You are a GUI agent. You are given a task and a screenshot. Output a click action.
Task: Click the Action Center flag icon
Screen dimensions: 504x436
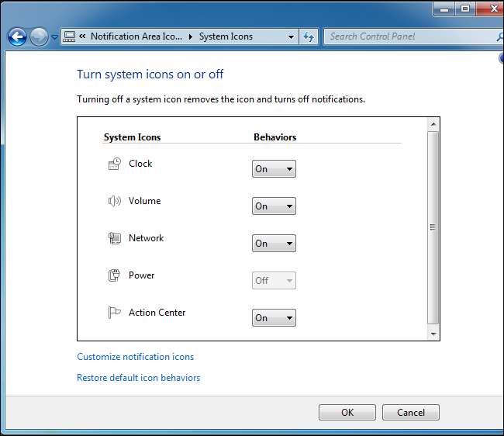click(115, 313)
